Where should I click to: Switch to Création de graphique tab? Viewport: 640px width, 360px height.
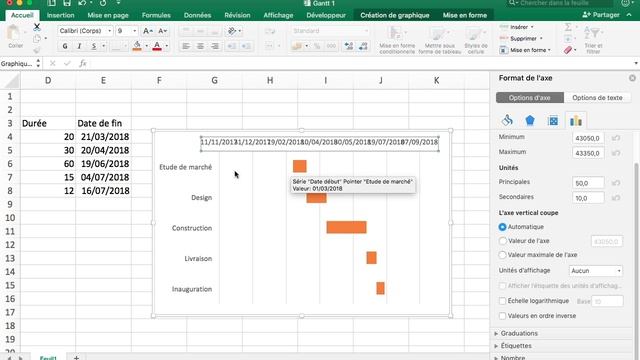tap(395, 15)
